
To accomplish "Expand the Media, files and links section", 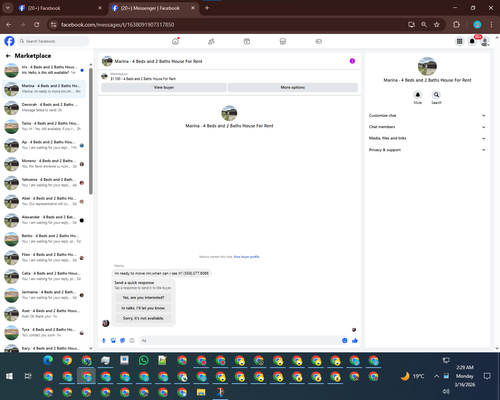I will click(x=427, y=138).
